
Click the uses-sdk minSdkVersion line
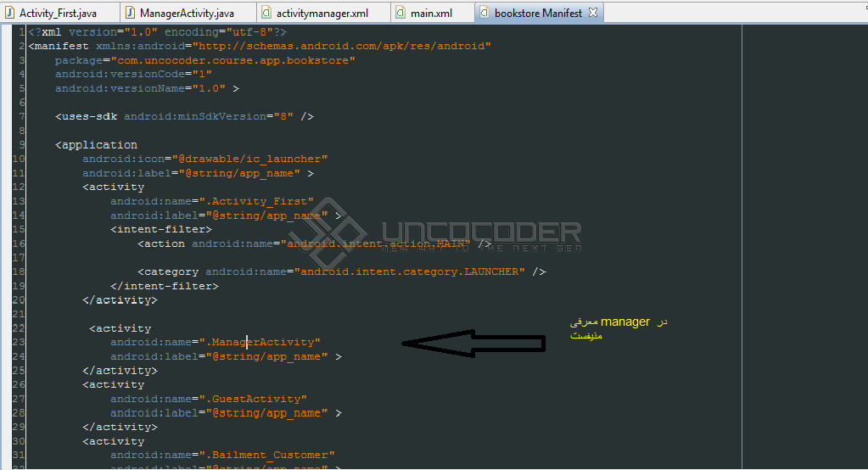[184, 117]
